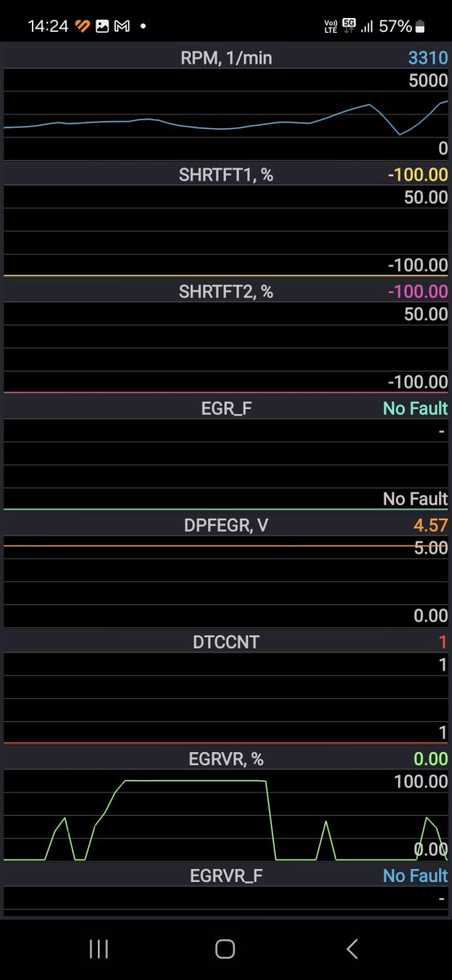Screen dimensions: 452x980
Task: Tap the Android home button
Action: (x=225, y=948)
